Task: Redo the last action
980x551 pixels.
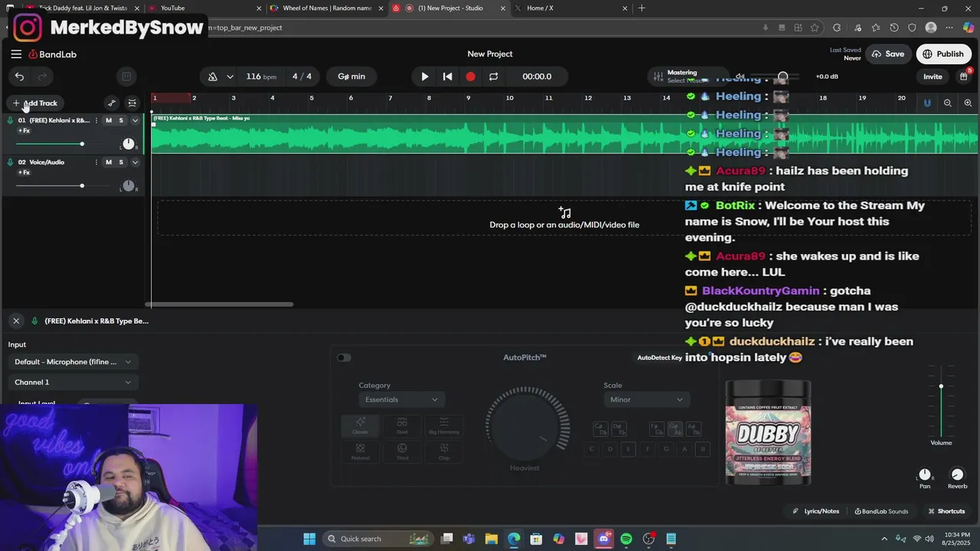Action: 43,77
